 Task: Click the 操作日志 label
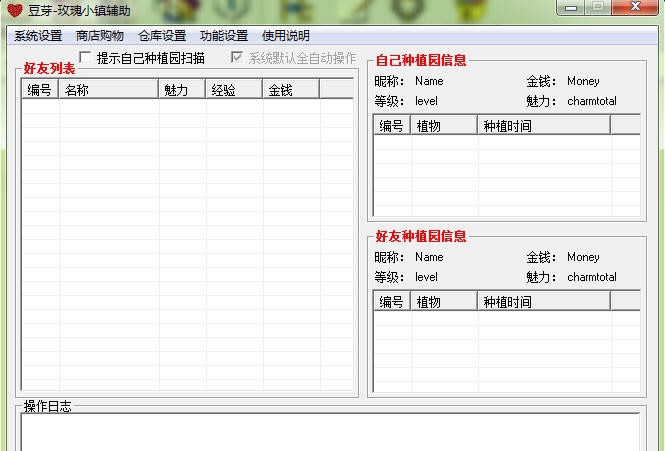pyautogui.click(x=48, y=406)
